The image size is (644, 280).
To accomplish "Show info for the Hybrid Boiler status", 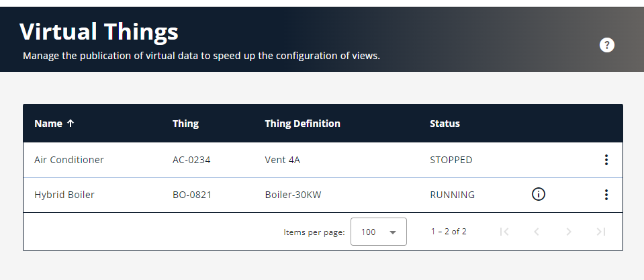I will pyautogui.click(x=538, y=195).
